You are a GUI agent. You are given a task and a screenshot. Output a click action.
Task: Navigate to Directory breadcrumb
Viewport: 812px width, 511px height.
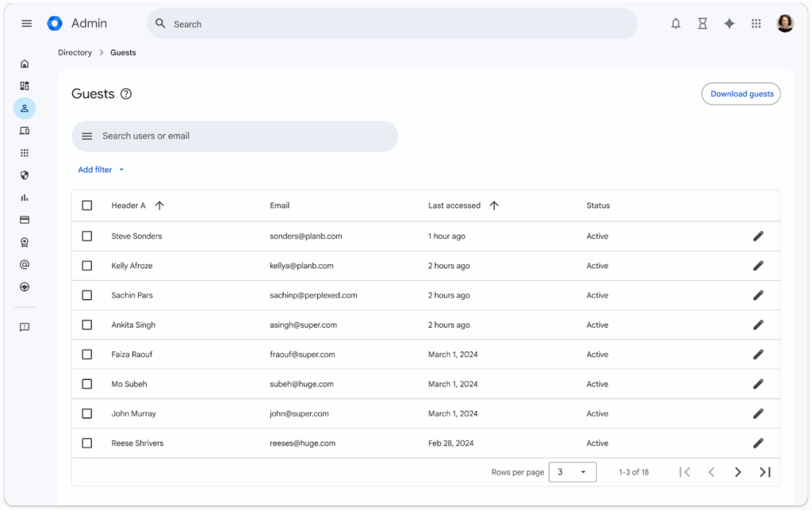click(75, 52)
